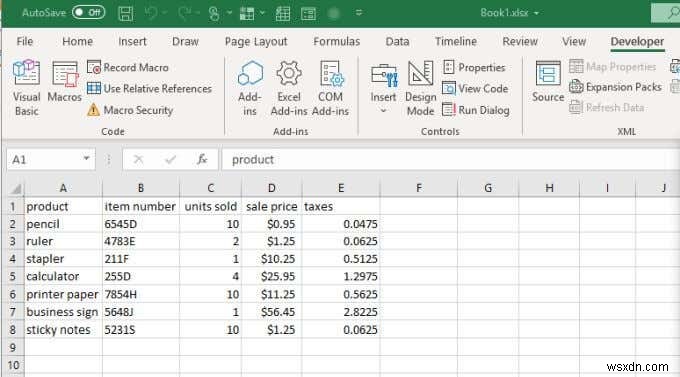Select cell containing 'printer paper'
680x377 pixels.
(x=63, y=294)
